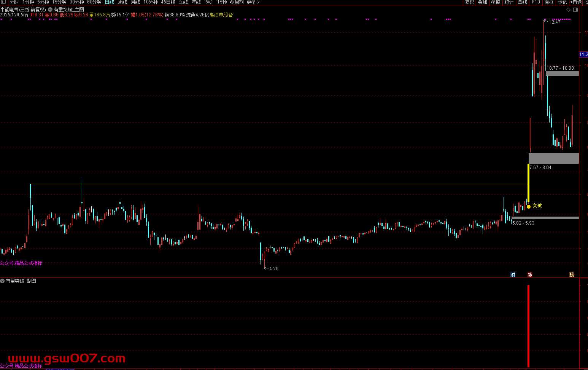Expand the 有量突破_副图 sub-chart dropdown
The image size is (588, 370).
(x=3, y=281)
